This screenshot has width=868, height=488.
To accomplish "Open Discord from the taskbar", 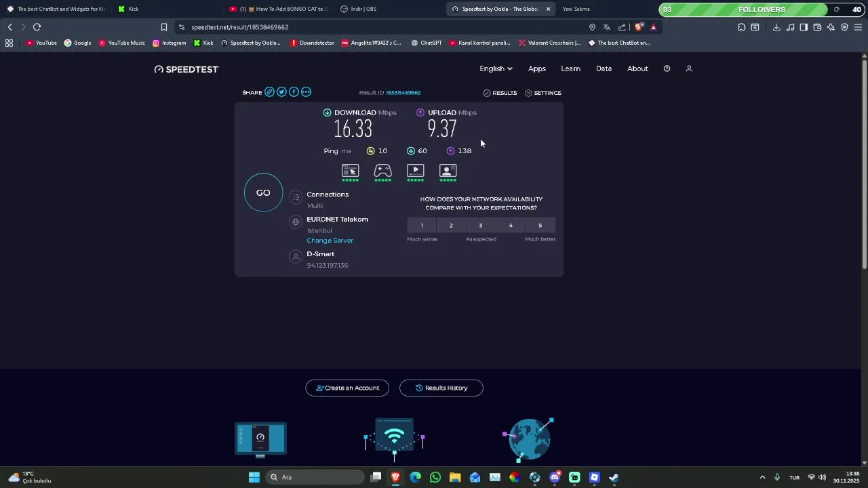I will (x=555, y=477).
